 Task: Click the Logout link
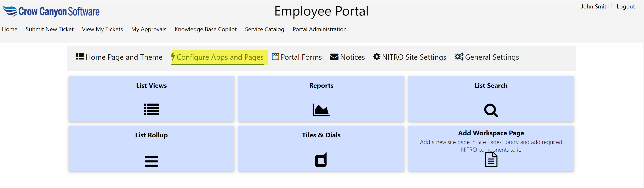coord(625,6)
